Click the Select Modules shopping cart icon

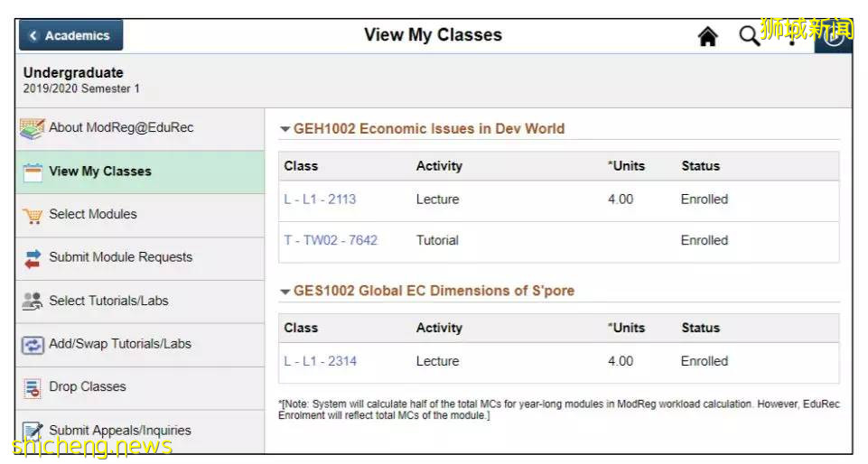[33, 215]
